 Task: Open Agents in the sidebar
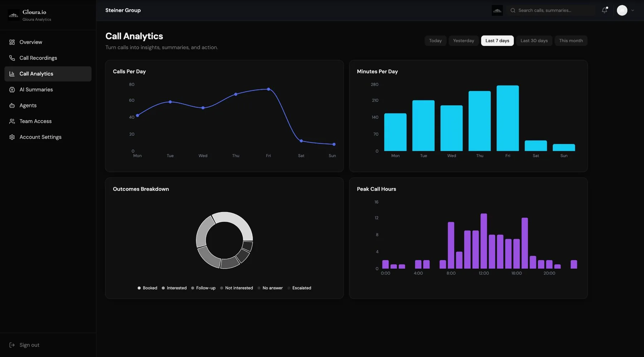pos(48,105)
